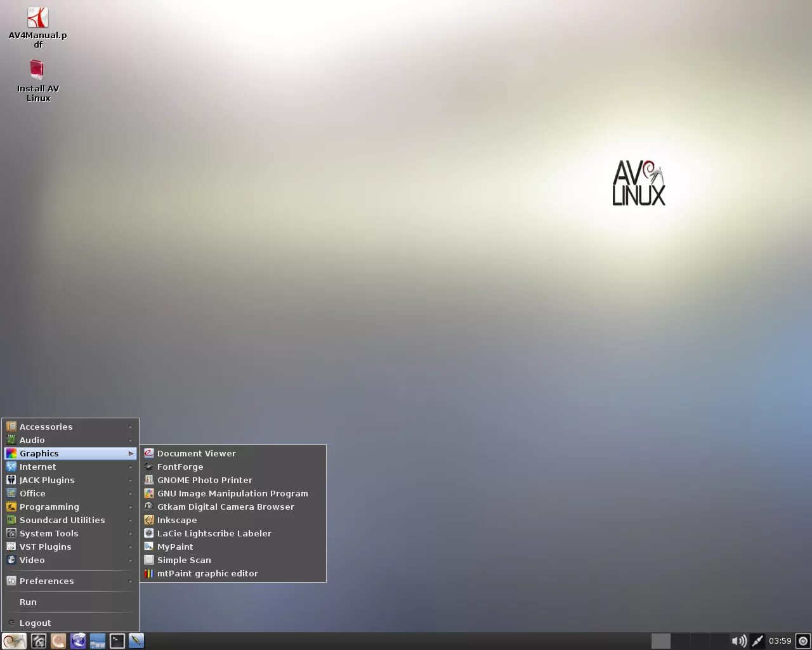
Task: Click the AV Linux start menu button
Action: [14, 641]
